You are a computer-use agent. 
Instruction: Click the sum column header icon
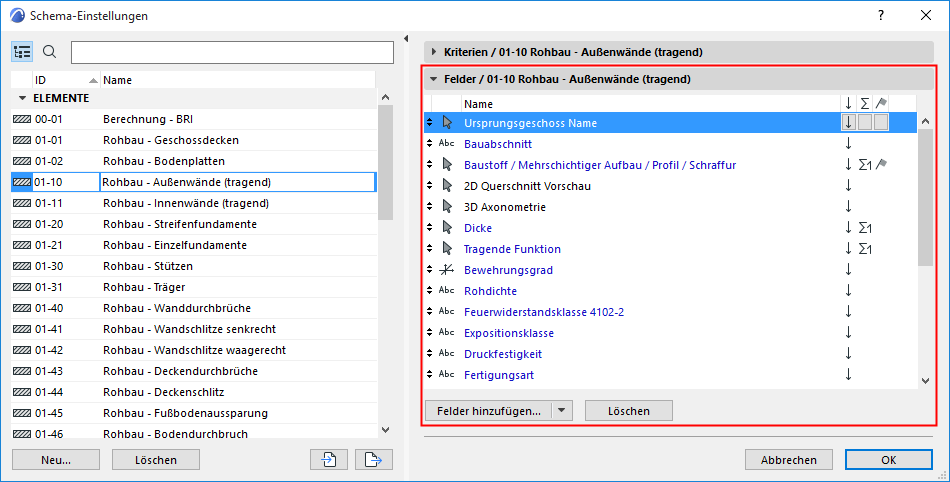[x=865, y=104]
